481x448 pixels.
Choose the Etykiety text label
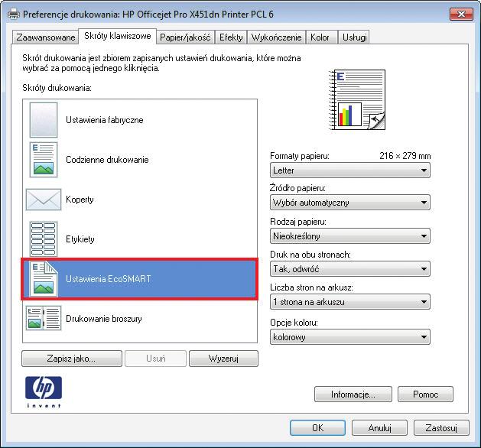tap(80, 239)
